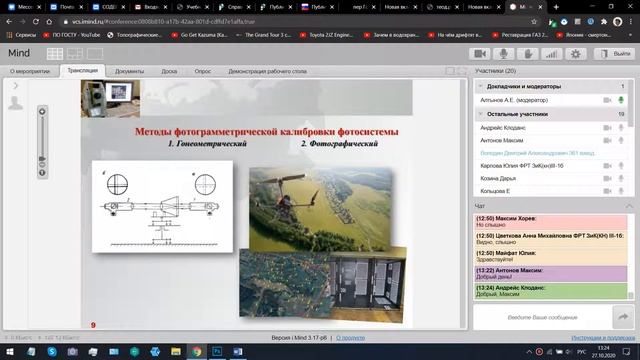Select participant Козина Дарья
Image resolution: width=640 pixels, height=360 pixels.
click(x=551, y=178)
